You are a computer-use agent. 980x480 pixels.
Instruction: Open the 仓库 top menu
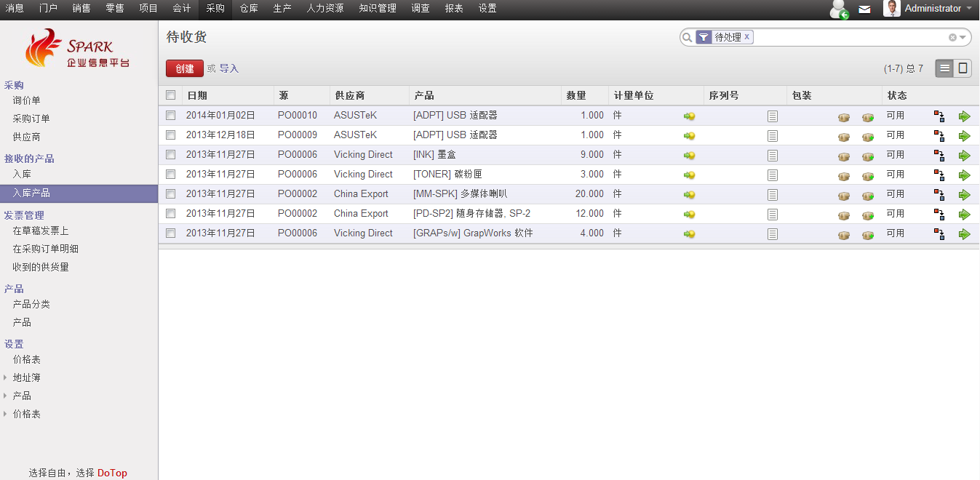249,9
